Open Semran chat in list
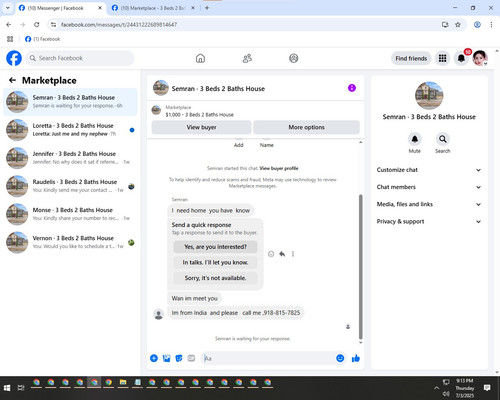500x400 pixels. coord(70,102)
